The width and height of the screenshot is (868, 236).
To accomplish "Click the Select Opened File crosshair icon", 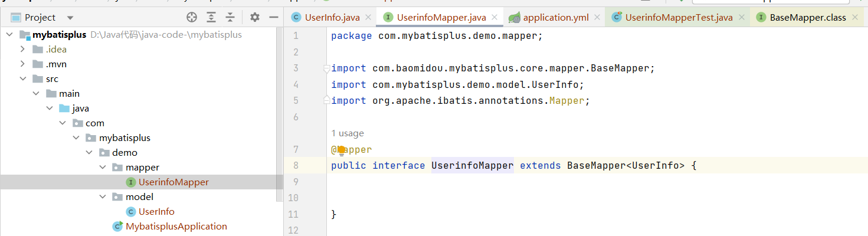I will point(192,17).
